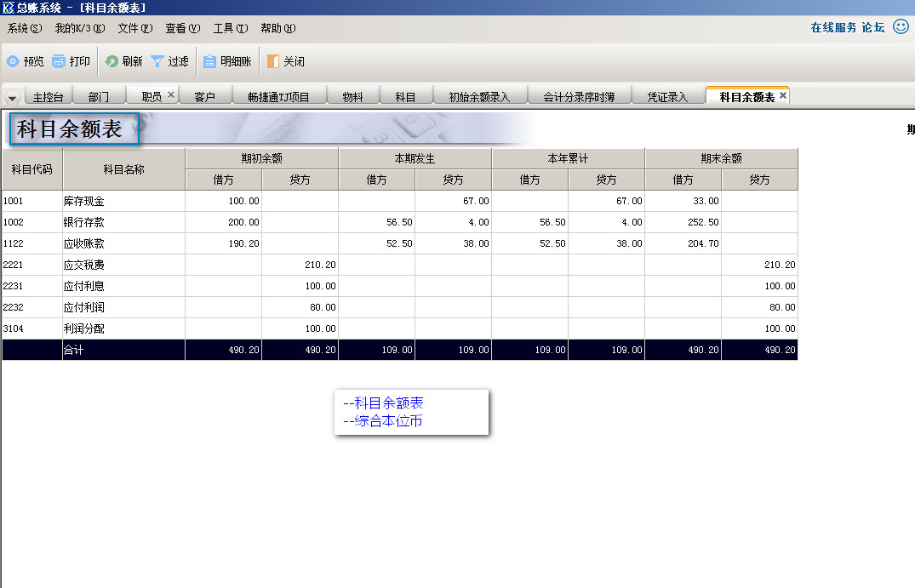Screen dimensions: 915x588
Task: Open the 过滤 (Filter) funnel icon
Action: [157, 61]
